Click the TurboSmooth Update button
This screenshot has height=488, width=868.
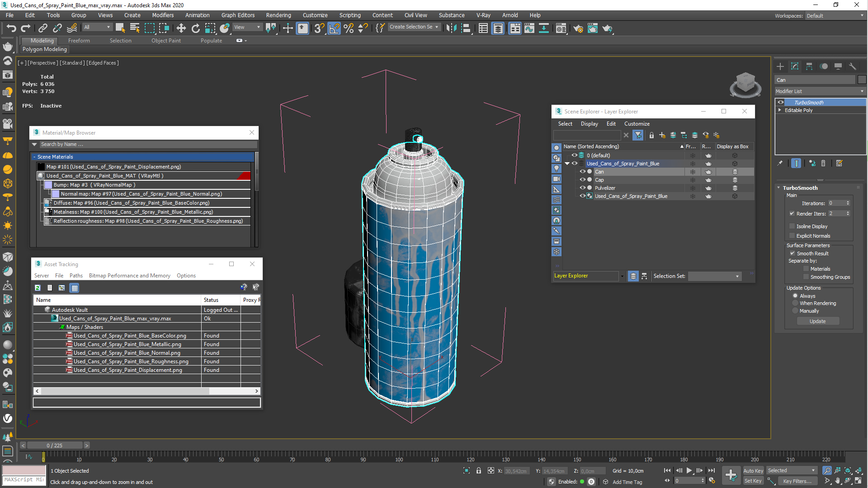pos(817,321)
